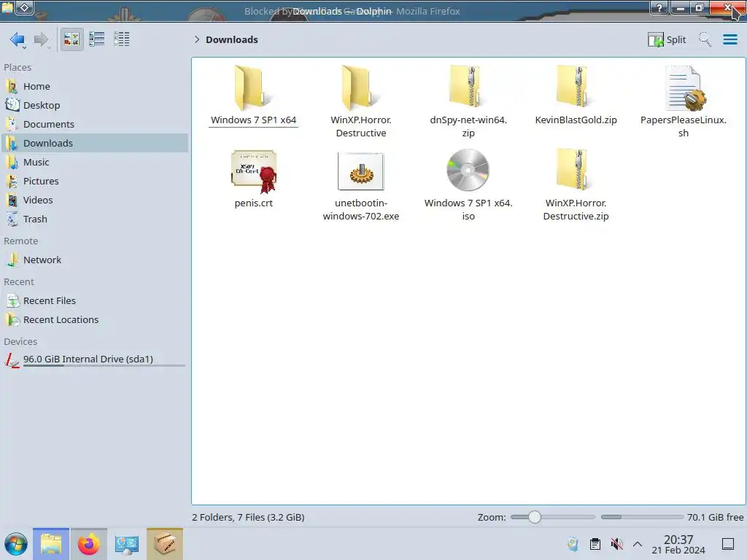The width and height of the screenshot is (747, 560).
Task: Click the internal drive icon under Devices
Action: (12, 360)
